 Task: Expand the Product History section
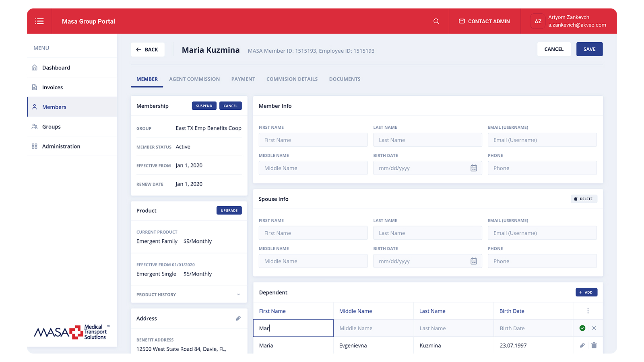(189, 294)
